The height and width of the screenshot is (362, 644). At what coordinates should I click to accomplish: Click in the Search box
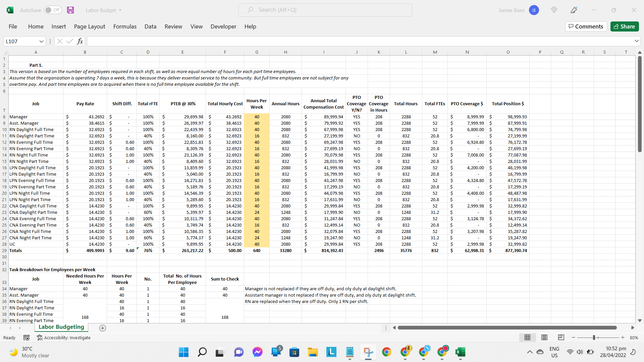325,10
